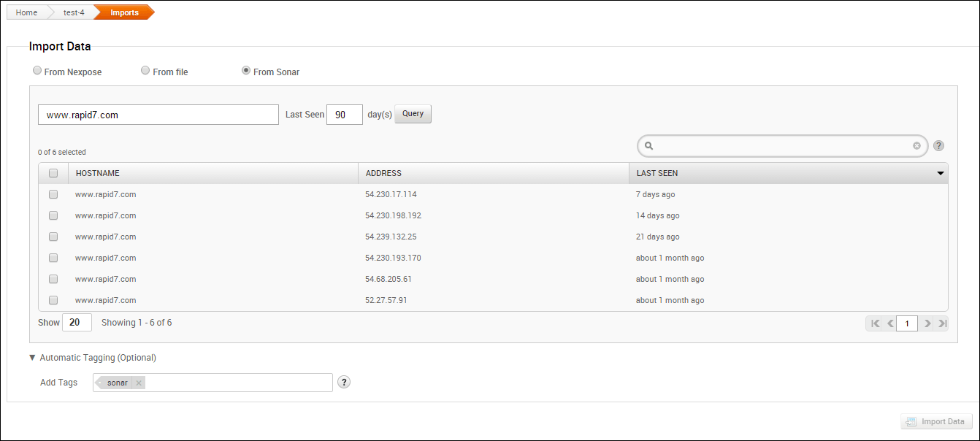The width and height of the screenshot is (980, 441).
Task: Tick the checkbox for address 54.230.17.114
Action: click(x=53, y=194)
